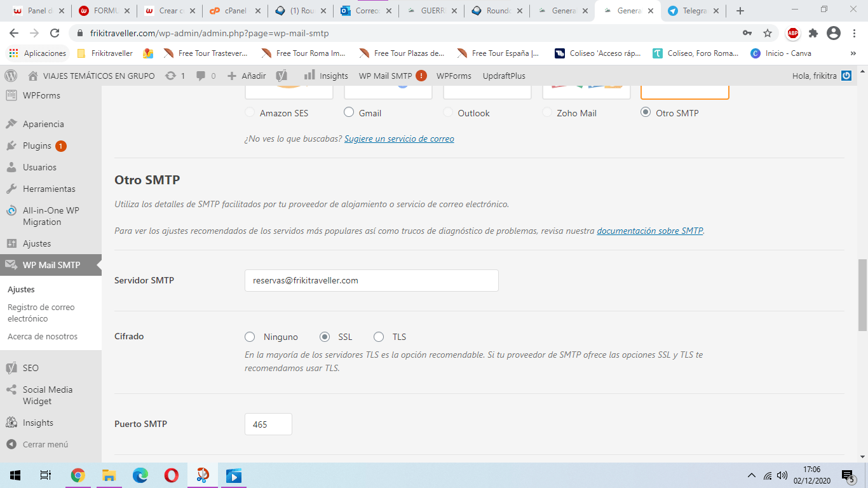
Task: Open Ajustes with the sliders icon
Action: (51, 243)
